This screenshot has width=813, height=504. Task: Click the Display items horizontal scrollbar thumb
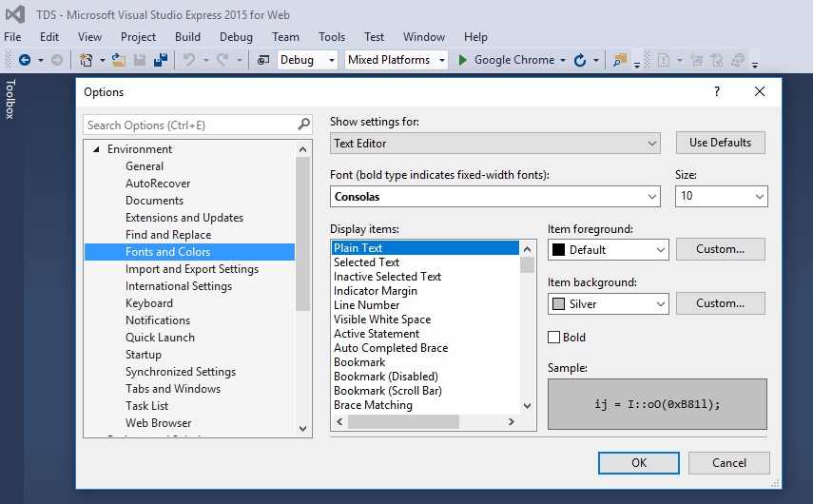pos(403,422)
